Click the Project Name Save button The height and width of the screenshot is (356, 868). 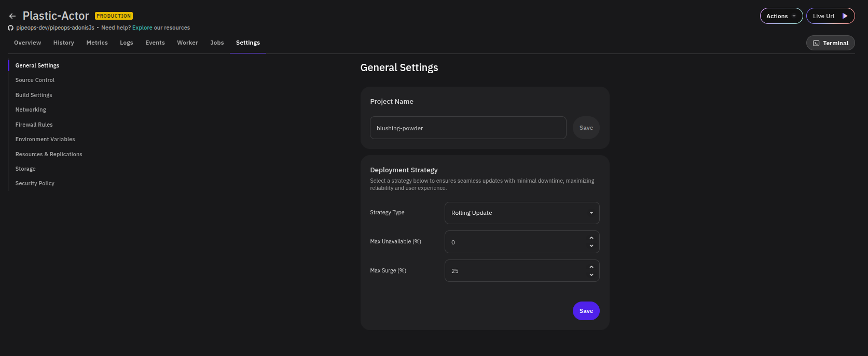point(586,128)
